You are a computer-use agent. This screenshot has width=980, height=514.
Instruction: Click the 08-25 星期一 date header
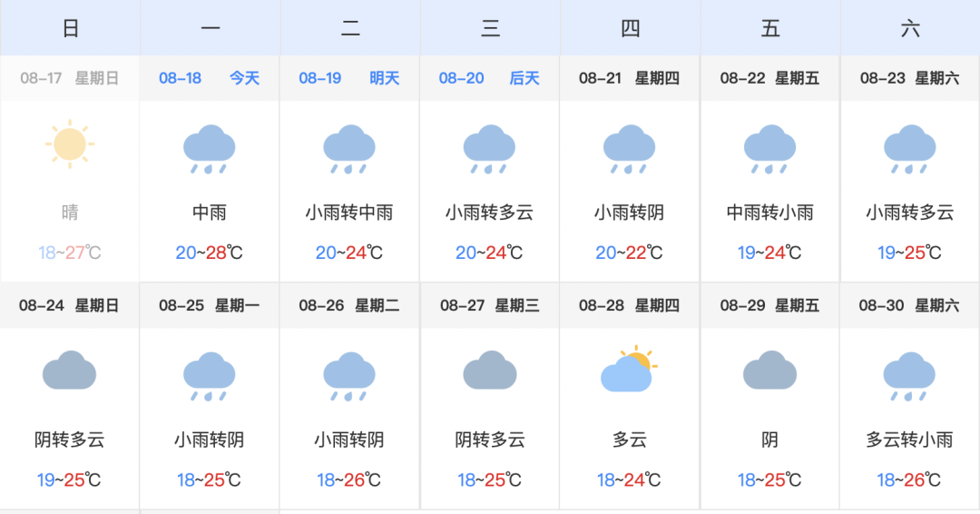coord(209,305)
